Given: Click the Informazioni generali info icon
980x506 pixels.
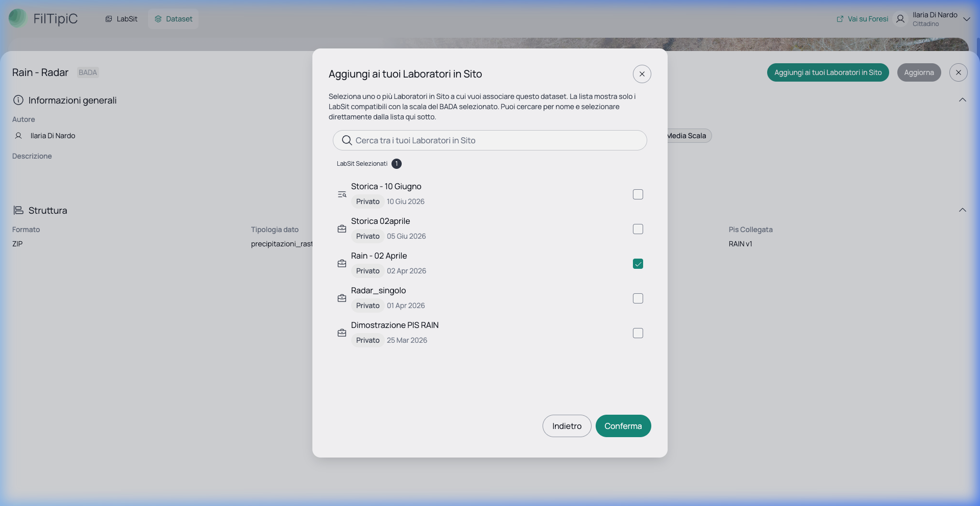Looking at the screenshot, I should [18, 100].
